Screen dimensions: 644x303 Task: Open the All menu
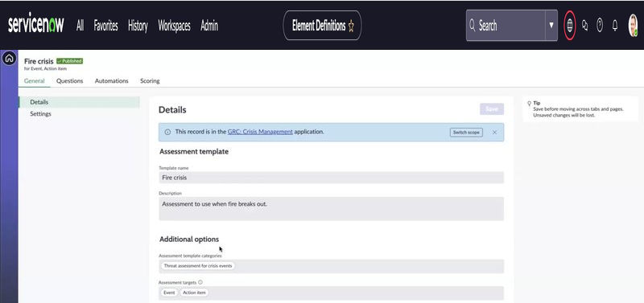click(x=80, y=26)
